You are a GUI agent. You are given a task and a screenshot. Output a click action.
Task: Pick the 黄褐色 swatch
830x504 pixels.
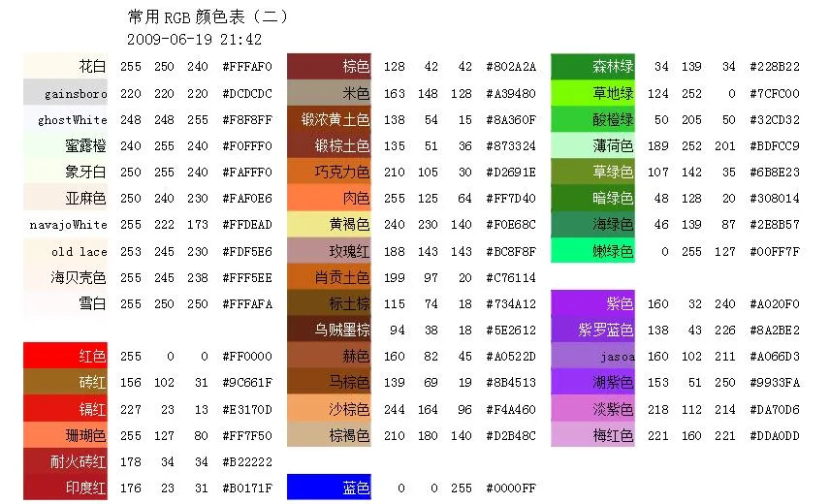click(x=329, y=224)
